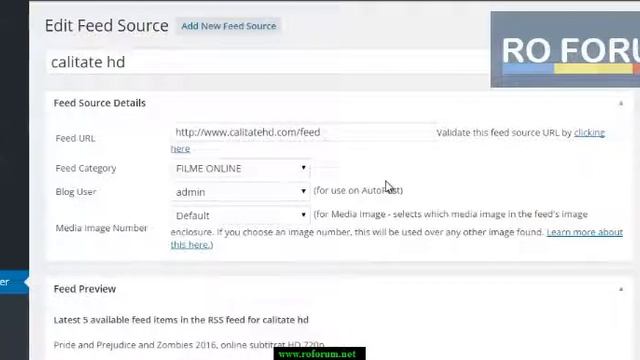Collapse the Feed Preview panel arrow
Screen dimensions: 640x360
tap(621, 289)
